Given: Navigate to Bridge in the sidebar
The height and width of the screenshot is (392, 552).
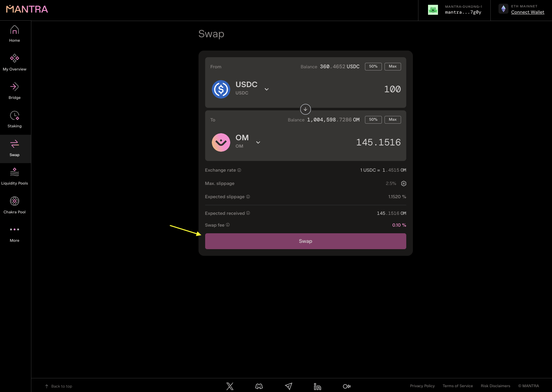Looking at the screenshot, I should click(x=14, y=91).
